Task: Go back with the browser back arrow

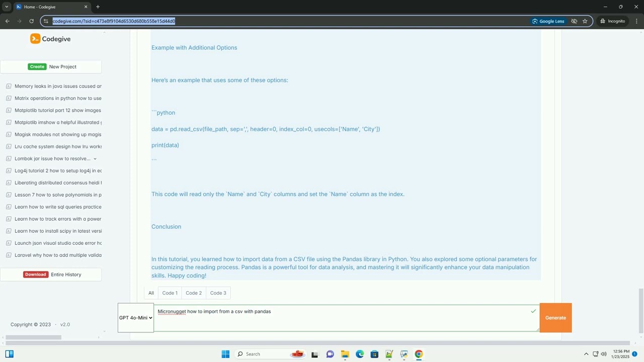Action: (x=7, y=21)
